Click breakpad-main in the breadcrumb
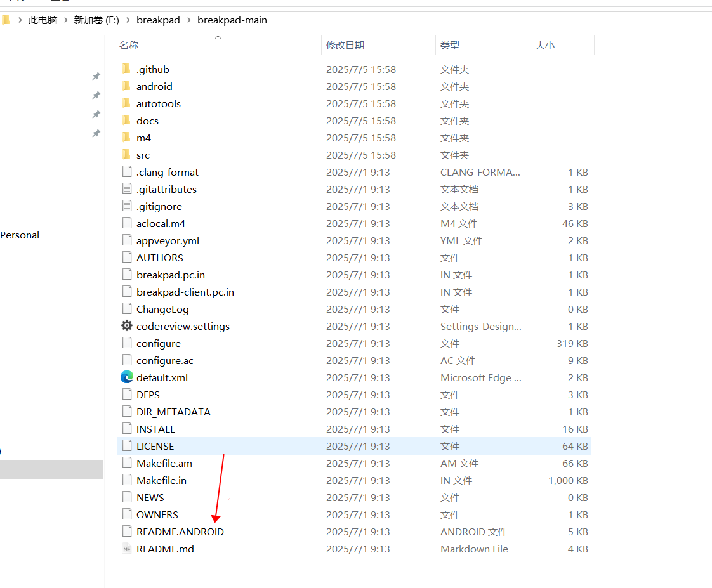The image size is (712, 588). tap(232, 20)
